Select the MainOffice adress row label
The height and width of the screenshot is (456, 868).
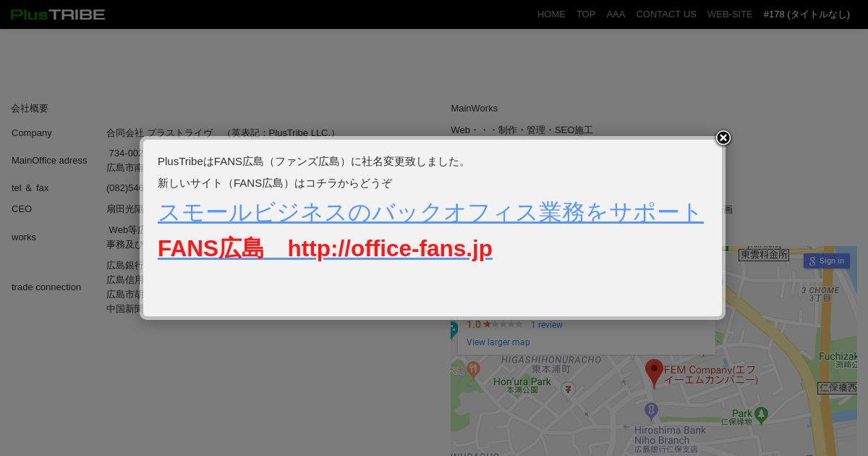pyautogui.click(x=49, y=161)
